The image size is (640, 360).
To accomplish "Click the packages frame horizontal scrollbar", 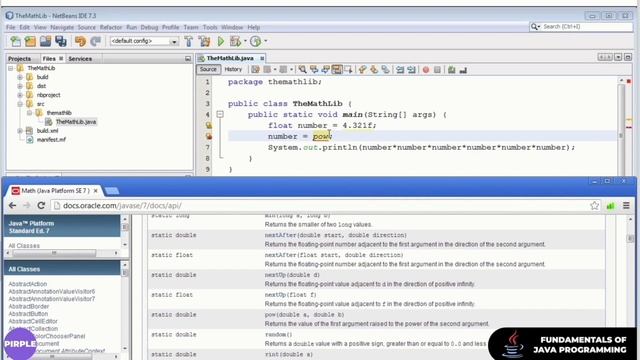I will (x=62, y=253).
